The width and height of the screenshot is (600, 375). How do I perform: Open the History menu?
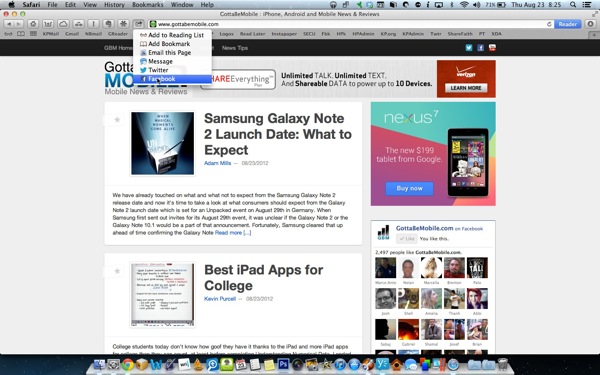tap(114, 5)
